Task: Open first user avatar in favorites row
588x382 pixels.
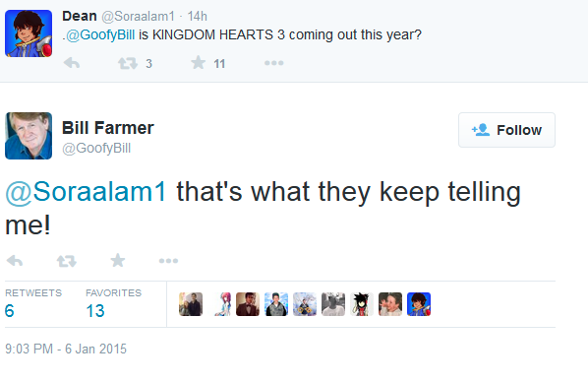Action: (191, 304)
